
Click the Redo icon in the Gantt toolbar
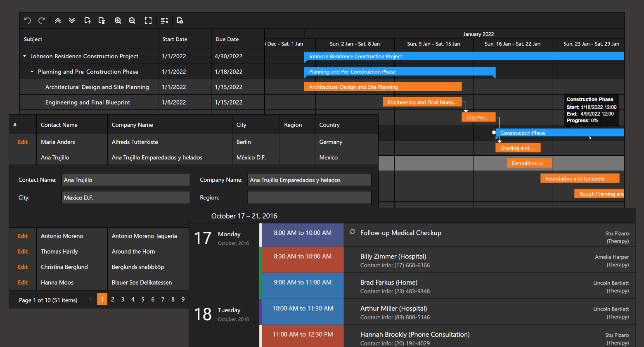coord(42,21)
